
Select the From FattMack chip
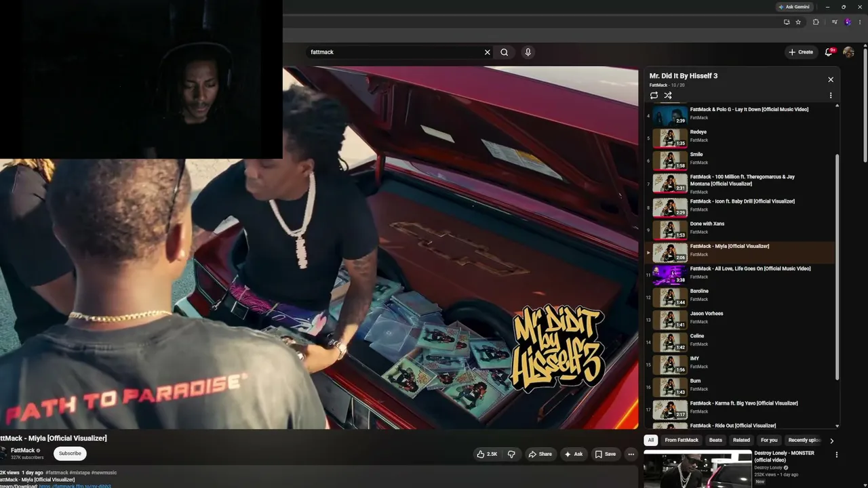click(x=682, y=440)
